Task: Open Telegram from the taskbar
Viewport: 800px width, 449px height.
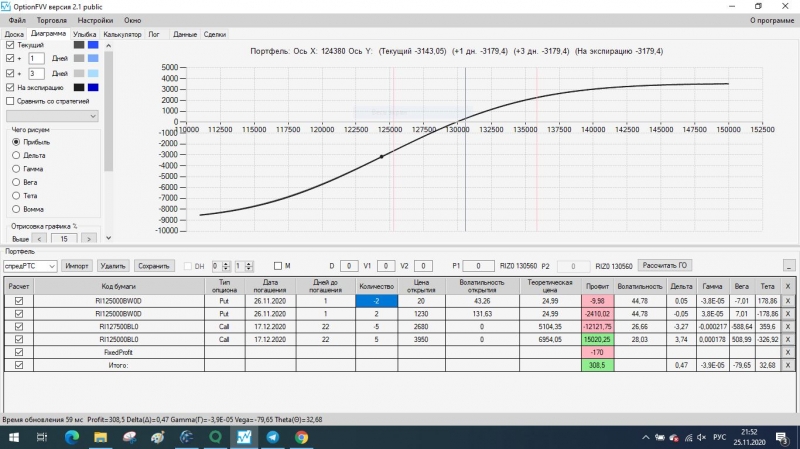Action: 273,437
